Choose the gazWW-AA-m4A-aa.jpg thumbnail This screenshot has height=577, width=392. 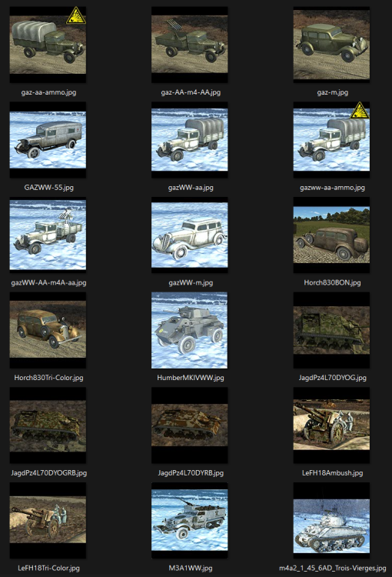(x=48, y=235)
